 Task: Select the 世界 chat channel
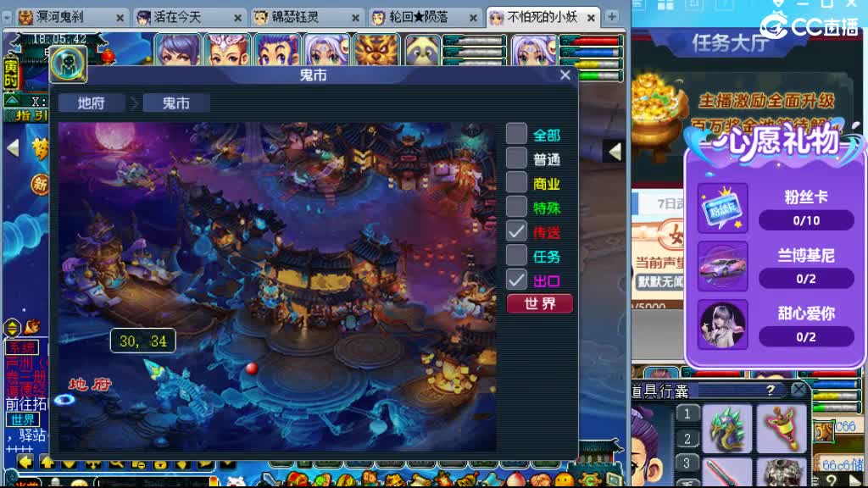(23, 420)
